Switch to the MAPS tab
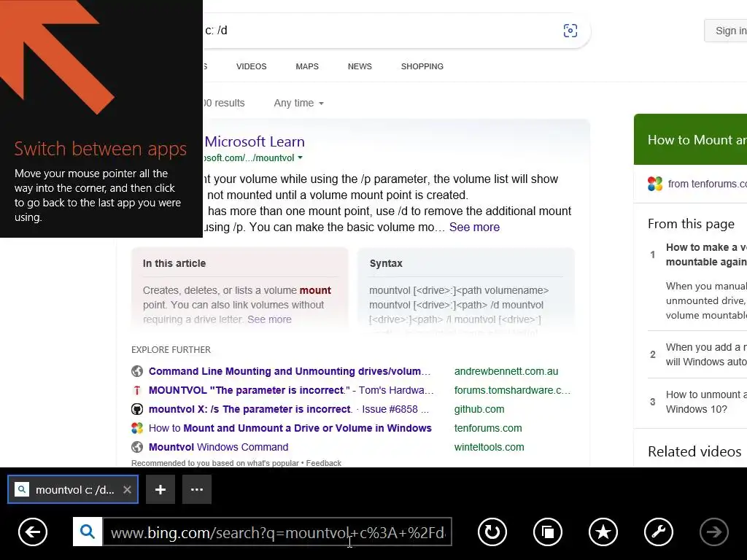 [307, 66]
